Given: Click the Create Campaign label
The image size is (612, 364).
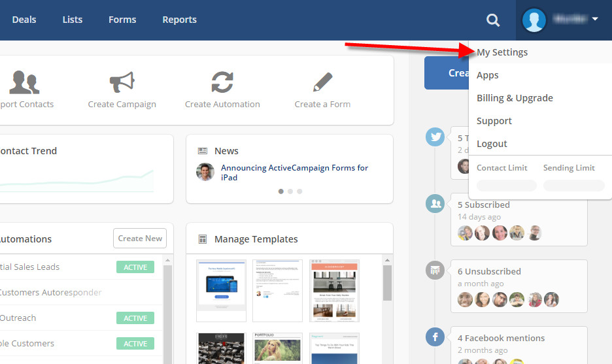Looking at the screenshot, I should pos(122,105).
